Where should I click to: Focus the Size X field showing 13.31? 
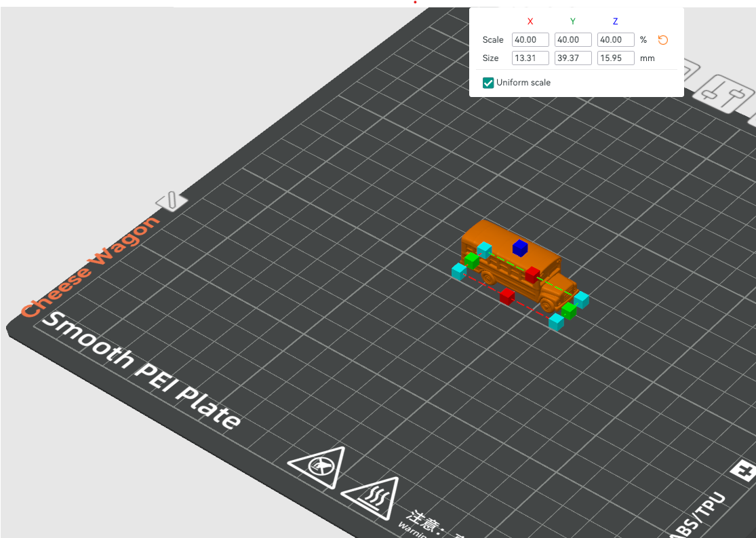point(530,58)
